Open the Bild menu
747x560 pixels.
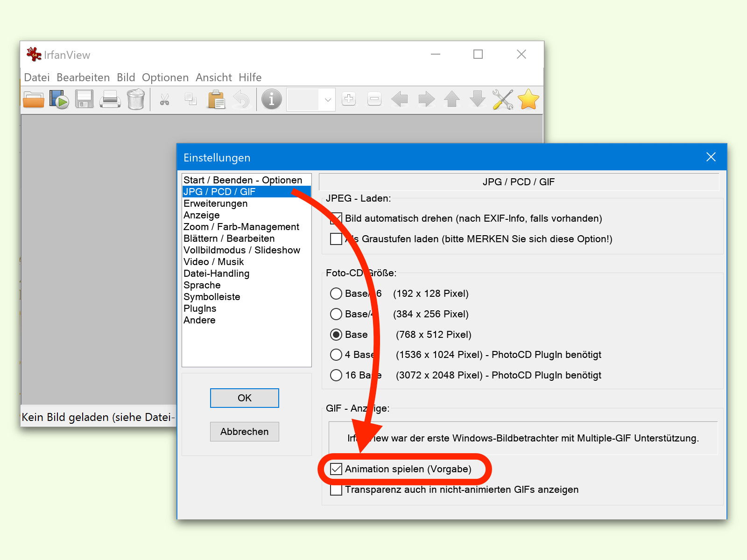(126, 77)
